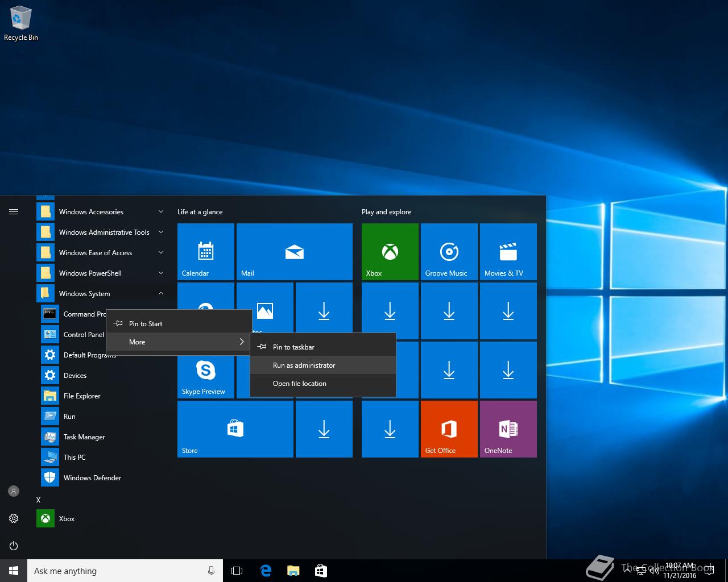Click the user account icon
Screen dimensions: 728x582
coord(14,491)
